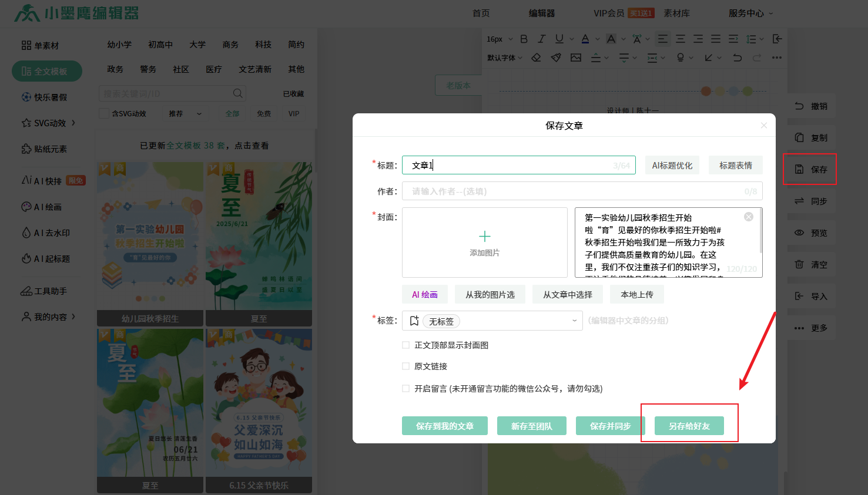The height and width of the screenshot is (495, 868).
Task: Click the letter spacing icon
Action: click(637, 39)
